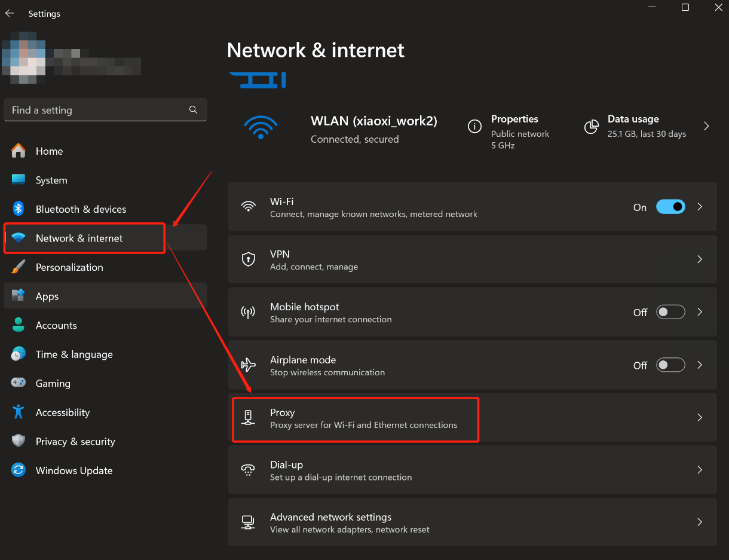This screenshot has height=560, width=729.
Task: Switch on Airplane mode toggle
Action: (x=670, y=365)
